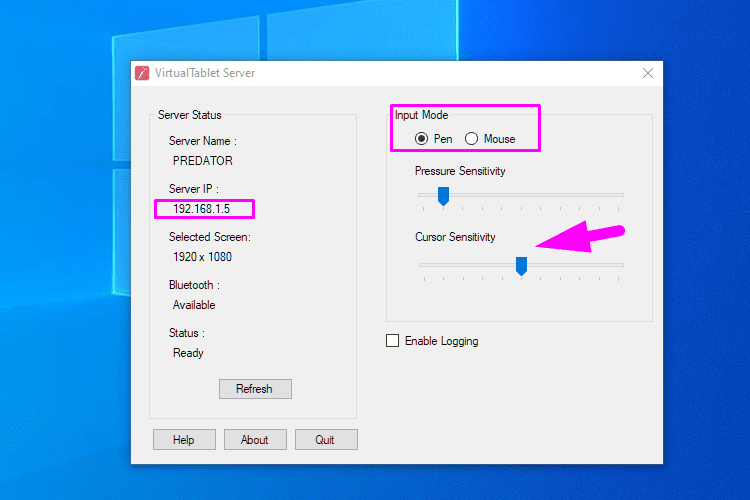Click the Server Status group heading
This screenshot has width=750, height=500.
tap(189, 115)
